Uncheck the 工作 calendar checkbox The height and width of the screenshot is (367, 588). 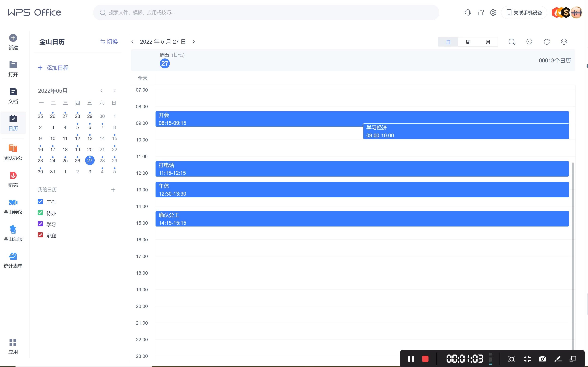tap(40, 202)
